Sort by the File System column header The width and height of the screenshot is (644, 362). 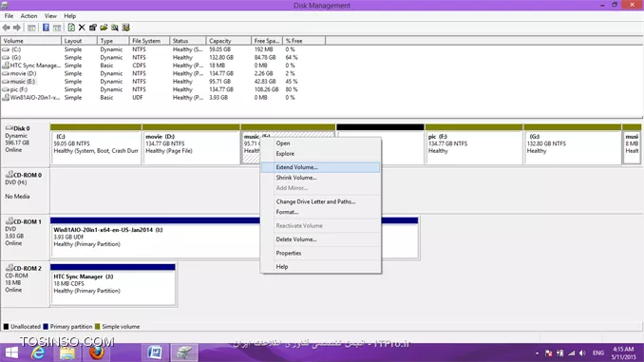(x=149, y=41)
